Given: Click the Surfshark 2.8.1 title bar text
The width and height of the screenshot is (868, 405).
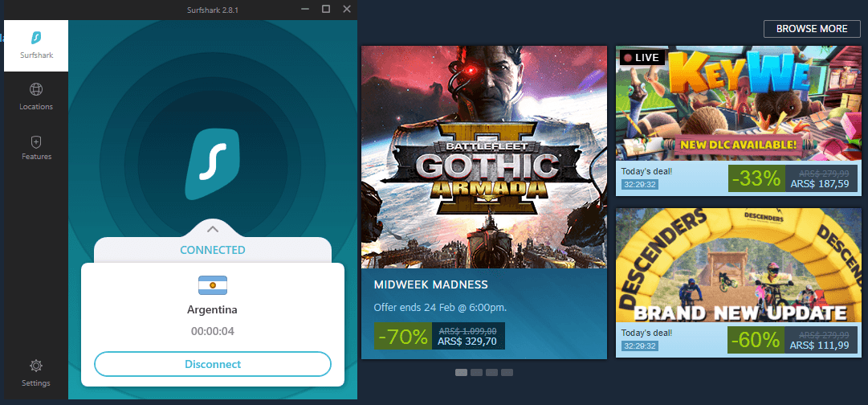Looking at the screenshot, I should [x=213, y=10].
